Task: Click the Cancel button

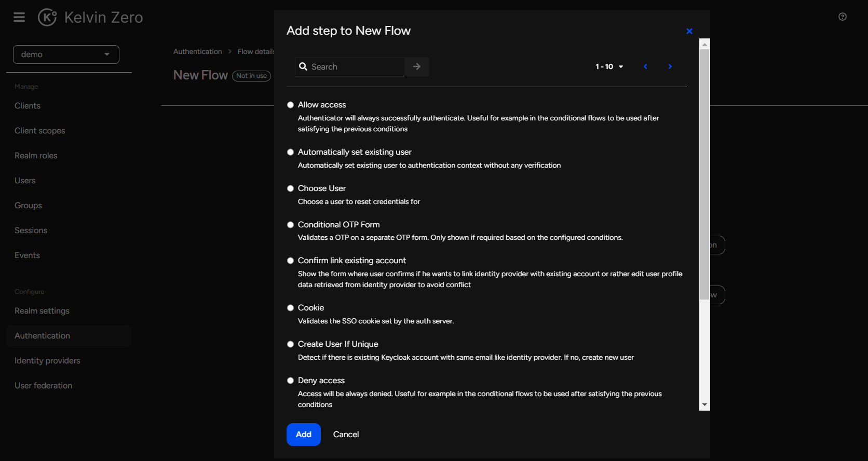Action: [346, 435]
